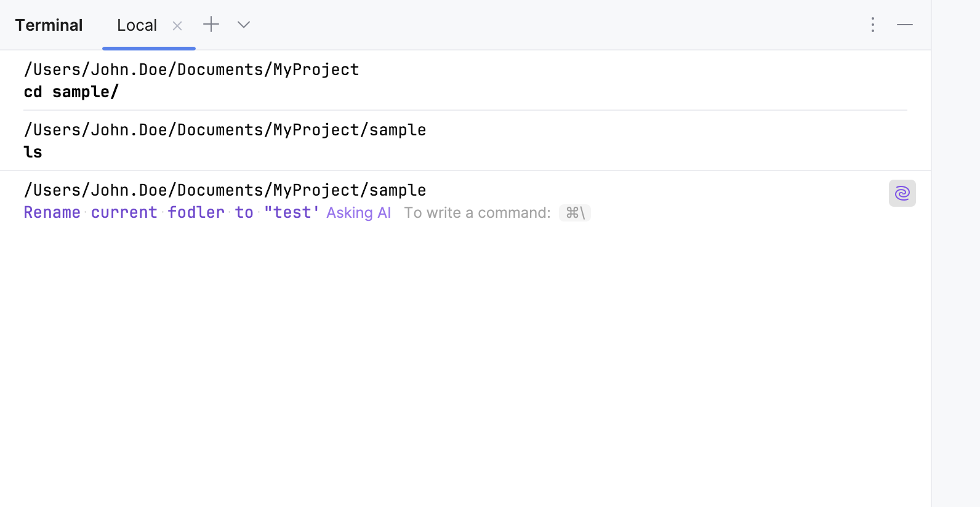Click the AI assistant swirl icon
This screenshot has width=980, height=507.
(902, 193)
